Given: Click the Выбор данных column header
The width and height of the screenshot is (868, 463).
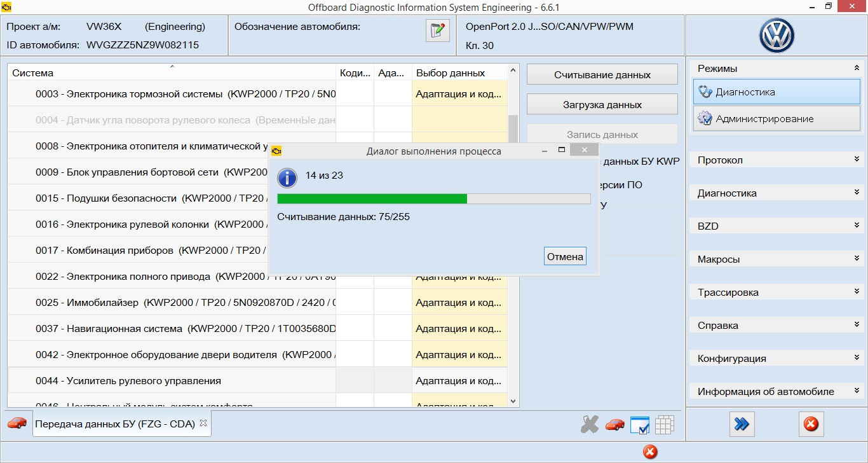Looking at the screenshot, I should coord(459,73).
